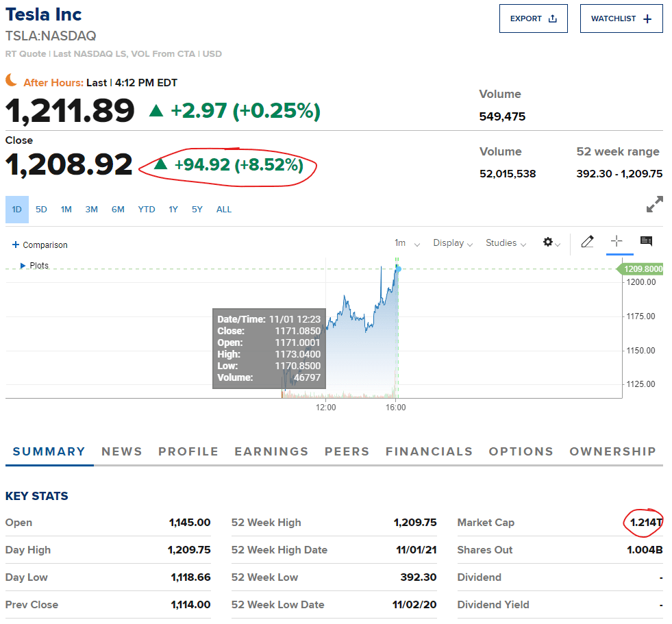Add a Comparison to the chart

[x=40, y=245]
